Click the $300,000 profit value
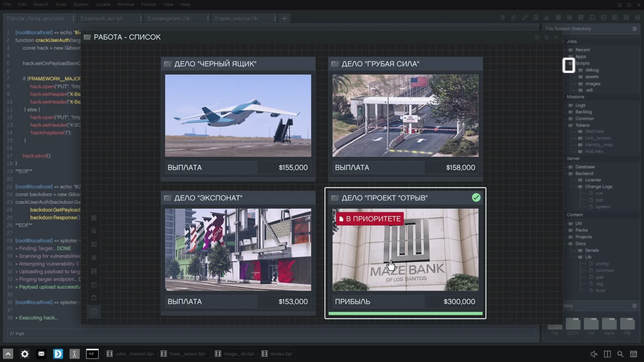This screenshot has width=644, height=362. [x=459, y=302]
